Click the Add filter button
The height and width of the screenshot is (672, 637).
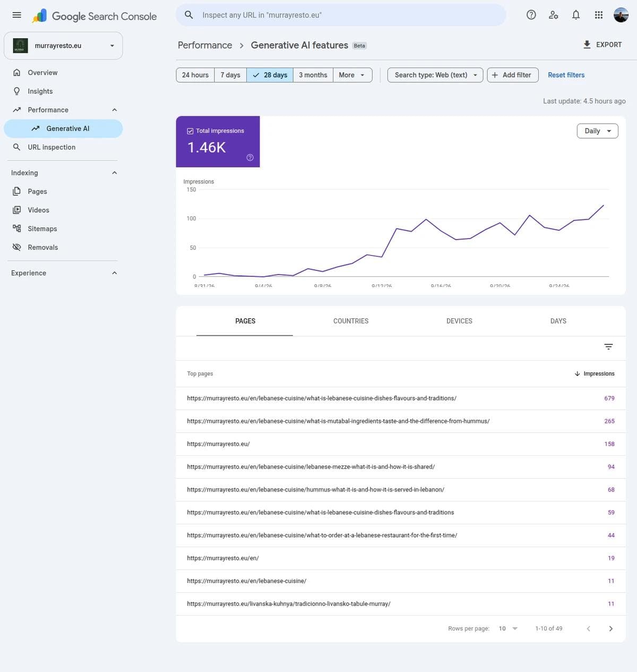point(513,75)
